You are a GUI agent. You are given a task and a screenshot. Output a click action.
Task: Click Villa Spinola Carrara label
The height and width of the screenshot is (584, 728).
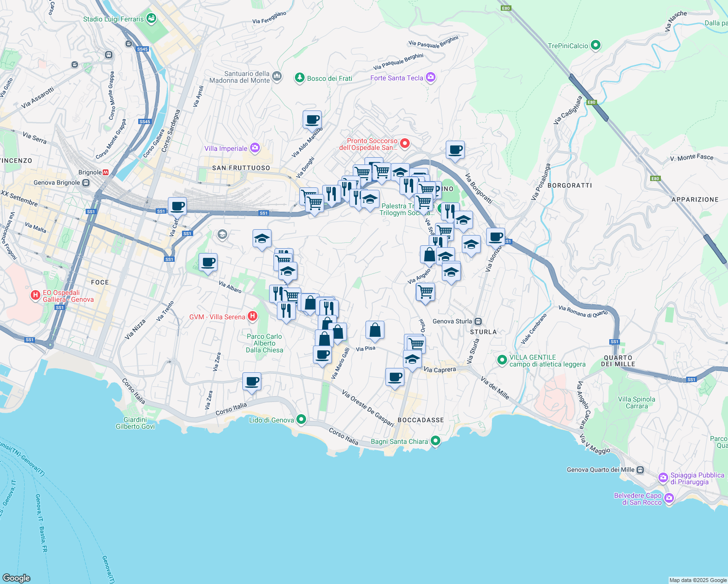click(637, 402)
